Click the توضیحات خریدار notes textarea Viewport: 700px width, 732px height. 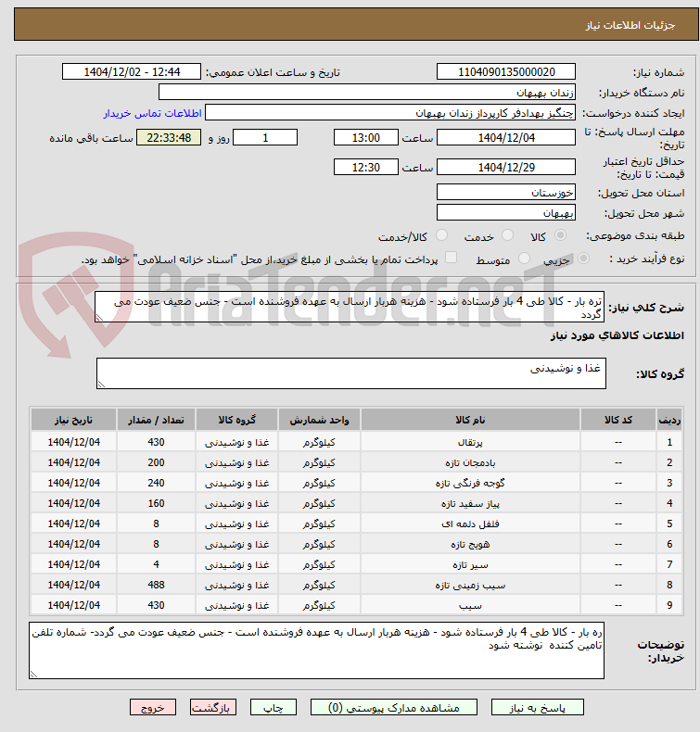coord(316,650)
